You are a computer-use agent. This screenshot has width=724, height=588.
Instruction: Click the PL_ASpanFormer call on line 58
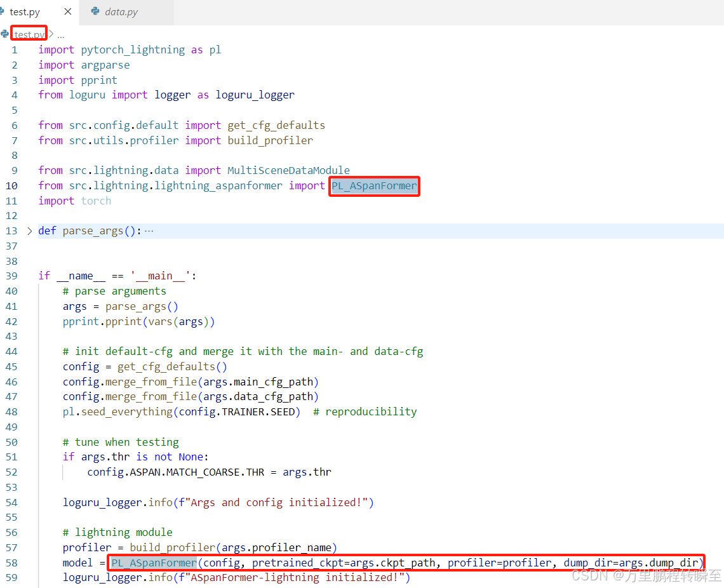152,563
